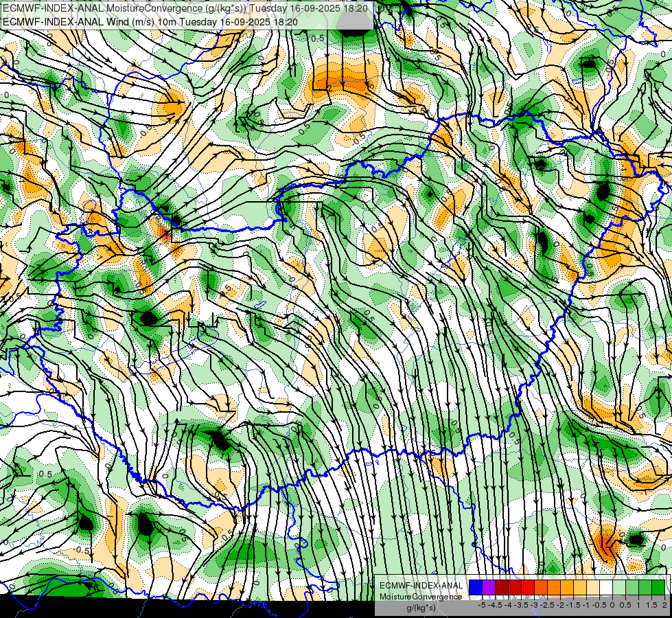The image size is (672, 618).
Task: Click the 1.5 tick label on the legend scale
Action: click(651, 605)
